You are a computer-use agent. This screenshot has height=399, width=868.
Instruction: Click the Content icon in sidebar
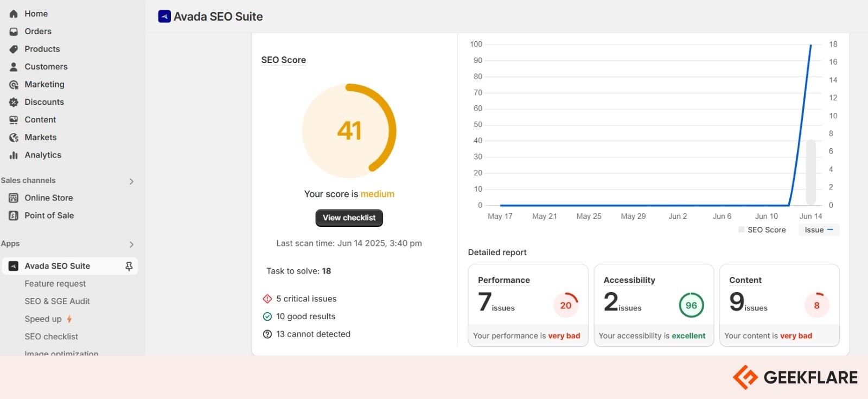click(14, 120)
